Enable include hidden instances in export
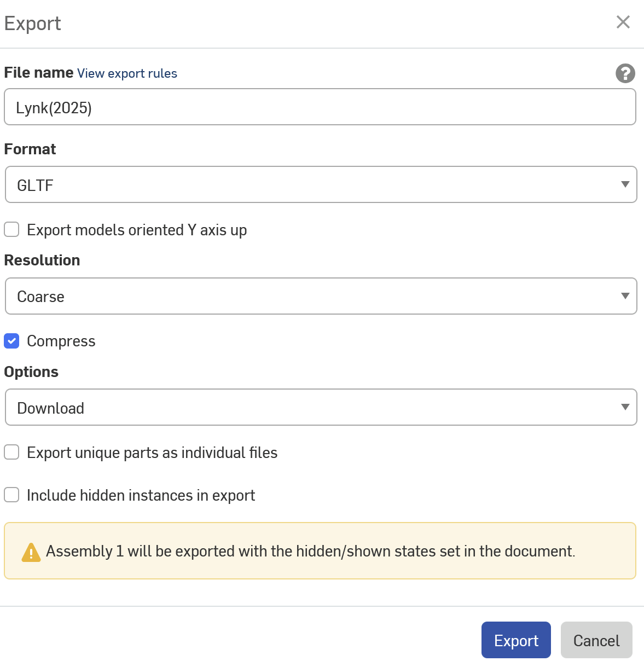The height and width of the screenshot is (667, 644). point(11,495)
